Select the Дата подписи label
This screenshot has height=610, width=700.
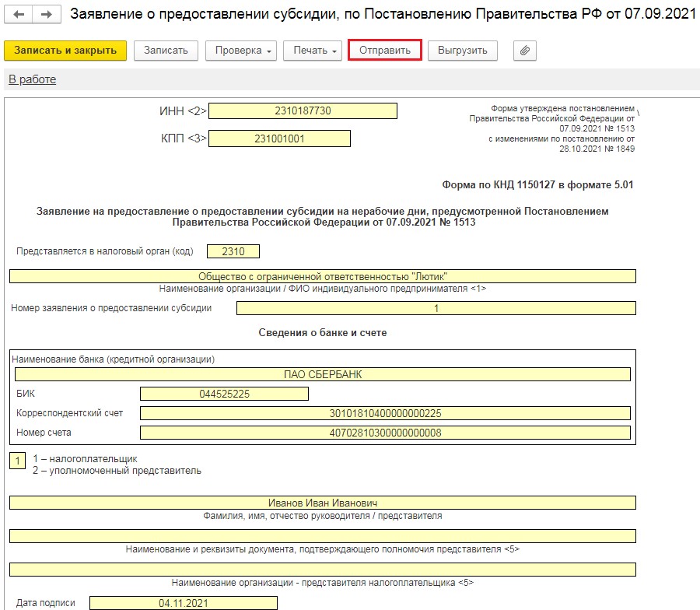pyautogui.click(x=46, y=603)
